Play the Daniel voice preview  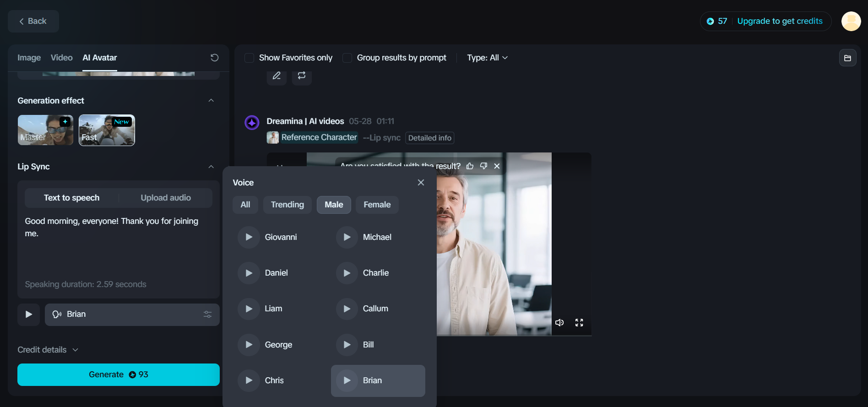(249, 273)
